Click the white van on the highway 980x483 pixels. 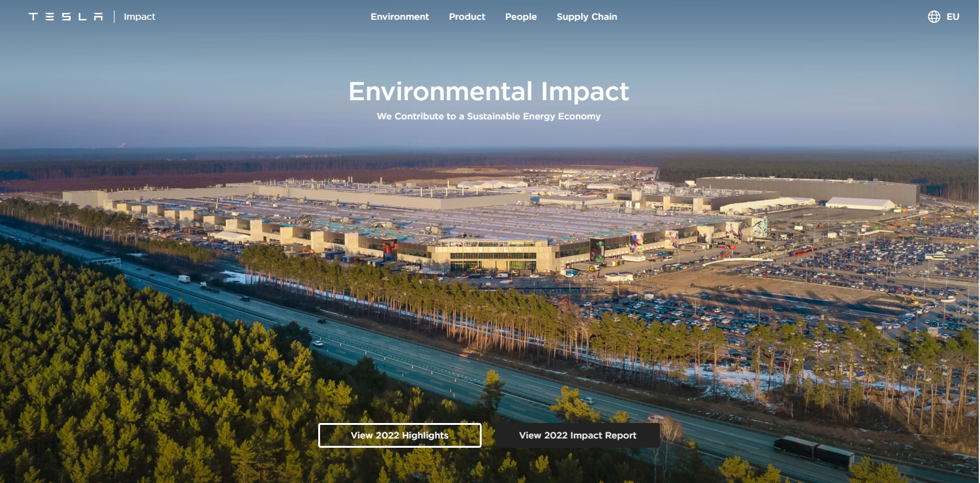coord(184,279)
